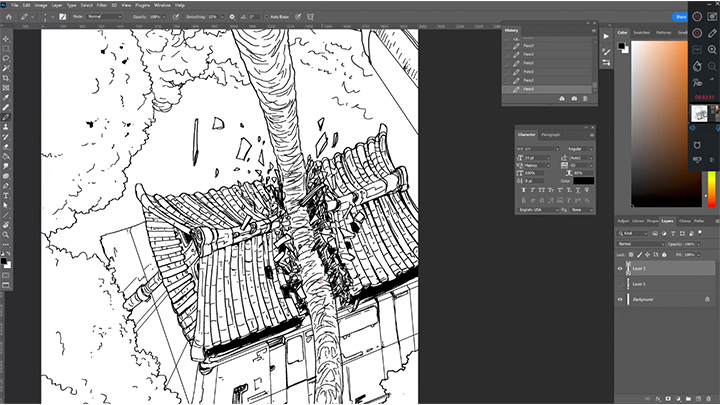The width and height of the screenshot is (720, 405).
Task: Open the font family dropdown in Character panel
Action: [538, 149]
